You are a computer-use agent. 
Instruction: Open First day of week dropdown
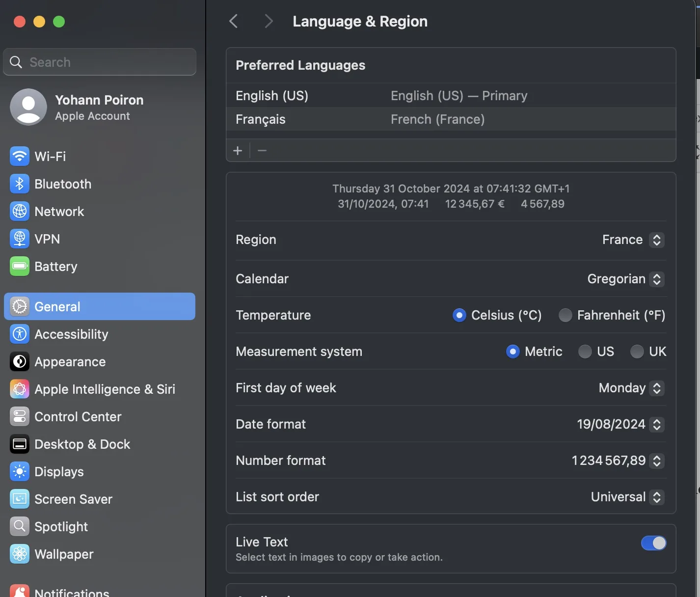(631, 388)
